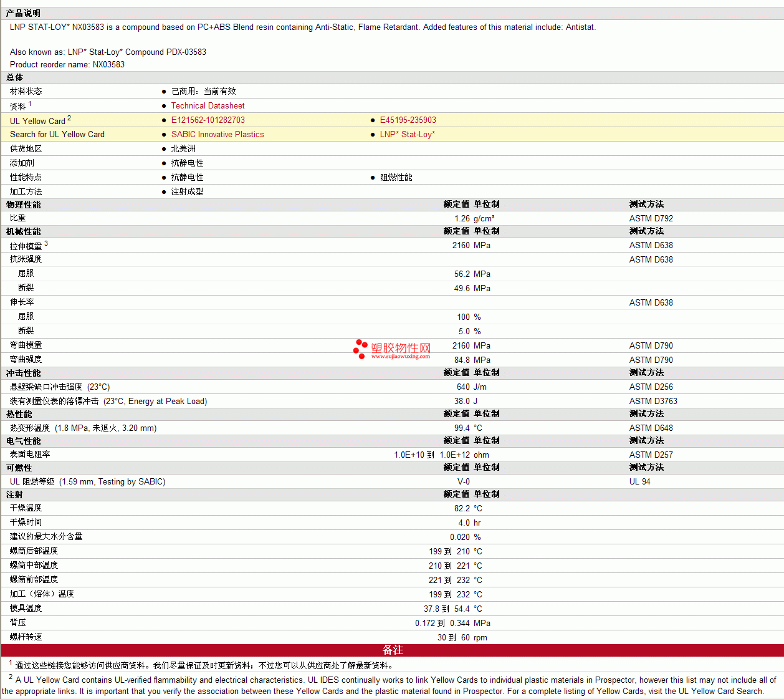The height and width of the screenshot is (699, 784).
Task: Click ASTM D3763 test method
Action: (653, 402)
